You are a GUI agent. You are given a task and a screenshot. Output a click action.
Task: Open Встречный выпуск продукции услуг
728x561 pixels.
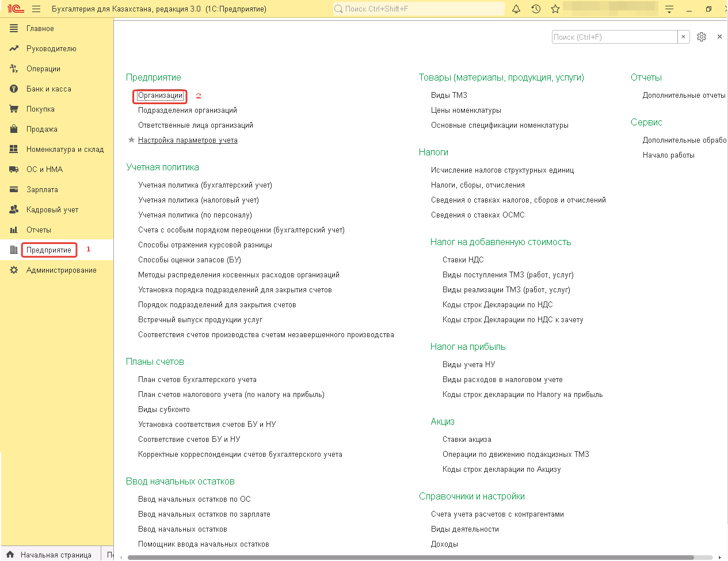pyautogui.click(x=200, y=320)
